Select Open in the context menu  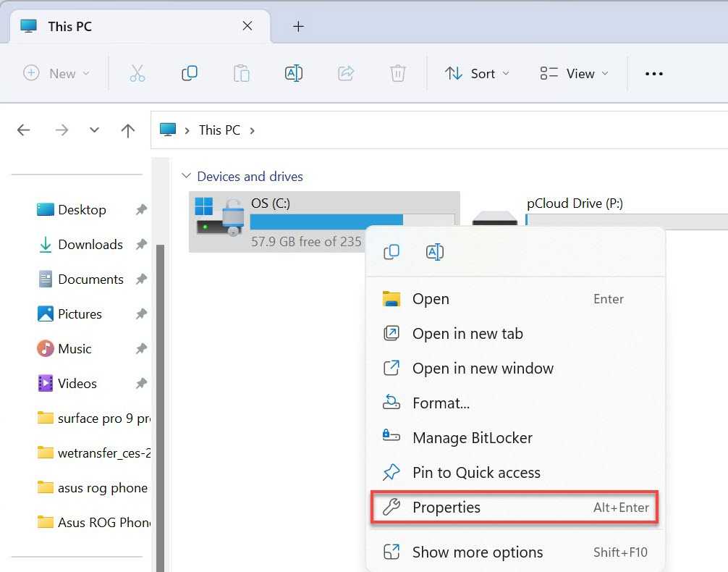pyautogui.click(x=515, y=299)
